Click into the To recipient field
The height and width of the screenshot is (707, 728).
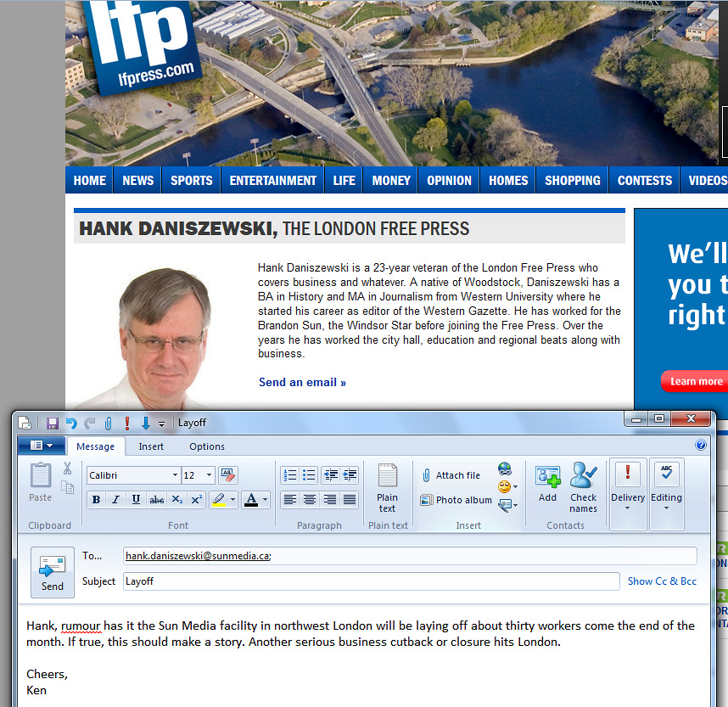tap(410, 556)
